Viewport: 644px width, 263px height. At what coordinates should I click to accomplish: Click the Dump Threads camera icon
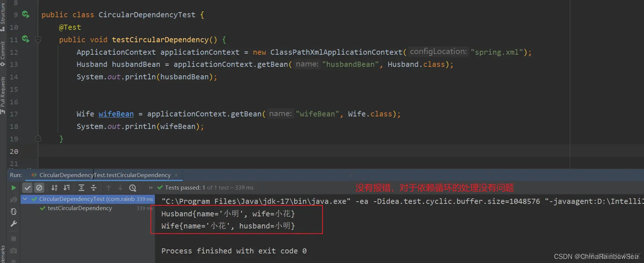tap(14, 251)
